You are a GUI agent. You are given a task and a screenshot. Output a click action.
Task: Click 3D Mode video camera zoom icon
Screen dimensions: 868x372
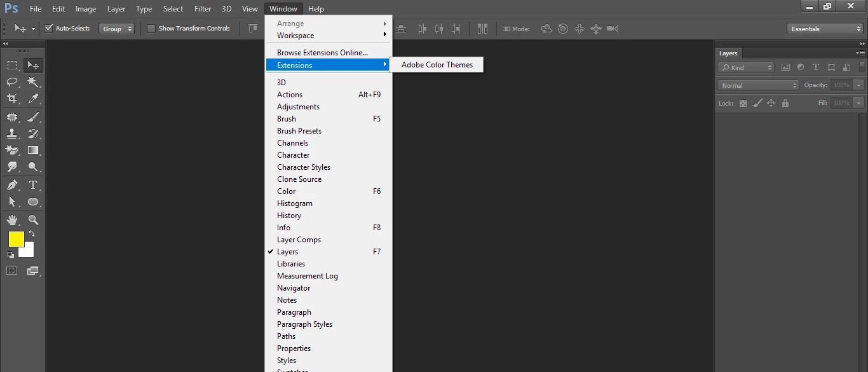click(x=613, y=29)
